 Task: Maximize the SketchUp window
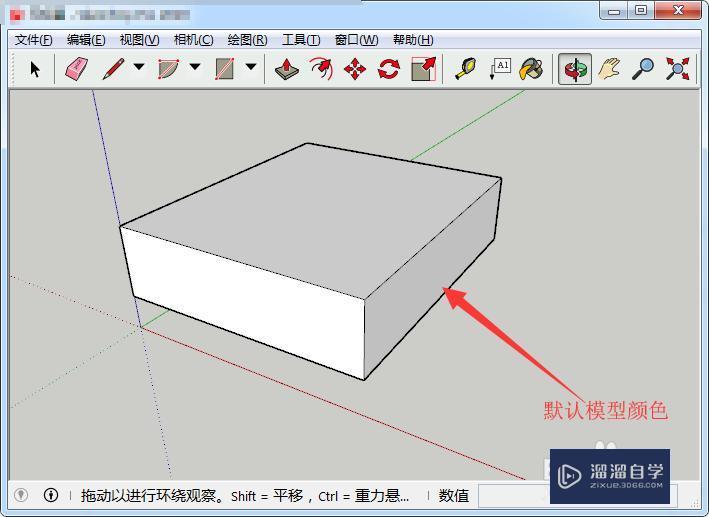pos(641,10)
